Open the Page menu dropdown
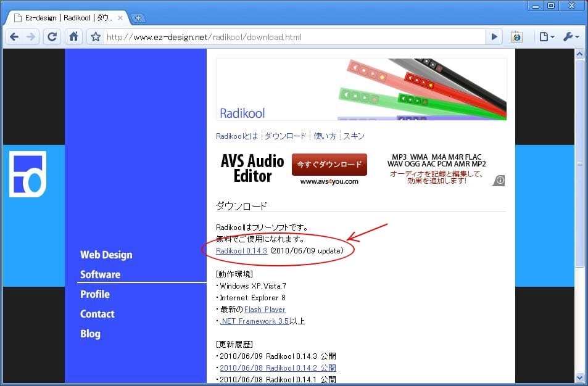 pyautogui.click(x=547, y=37)
